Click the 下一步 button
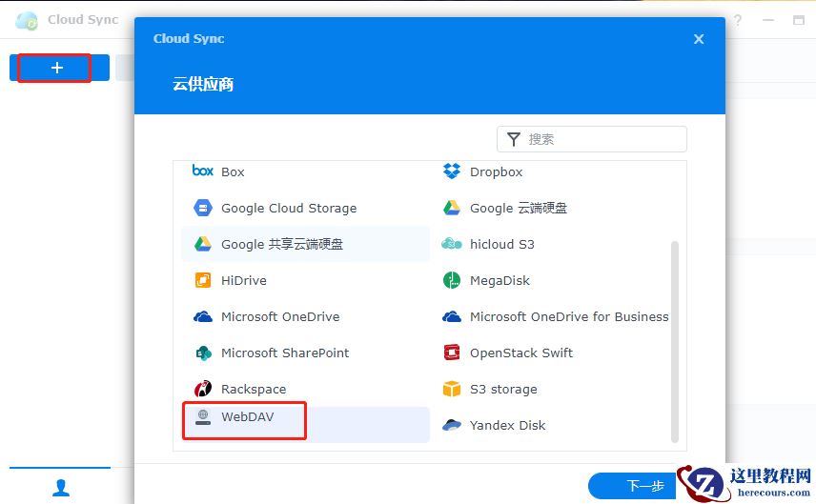Image resolution: width=816 pixels, height=504 pixels. pyautogui.click(x=644, y=486)
